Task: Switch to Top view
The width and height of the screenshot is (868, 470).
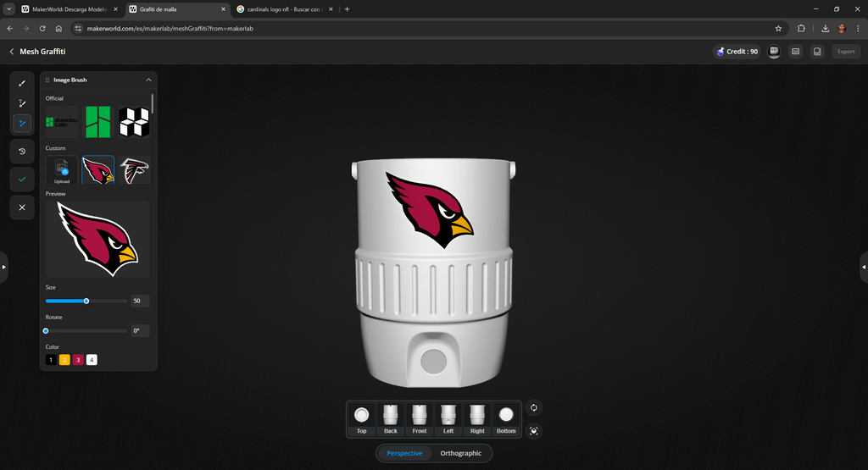Action: click(x=361, y=419)
